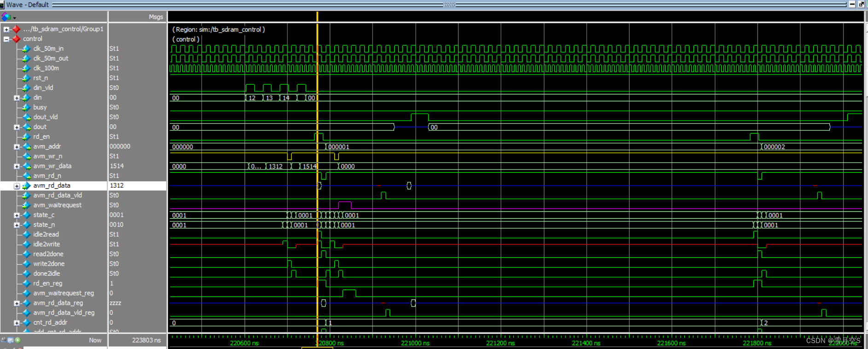Select the avm_wr_n signal icon
The width and height of the screenshot is (868, 349).
pos(26,157)
